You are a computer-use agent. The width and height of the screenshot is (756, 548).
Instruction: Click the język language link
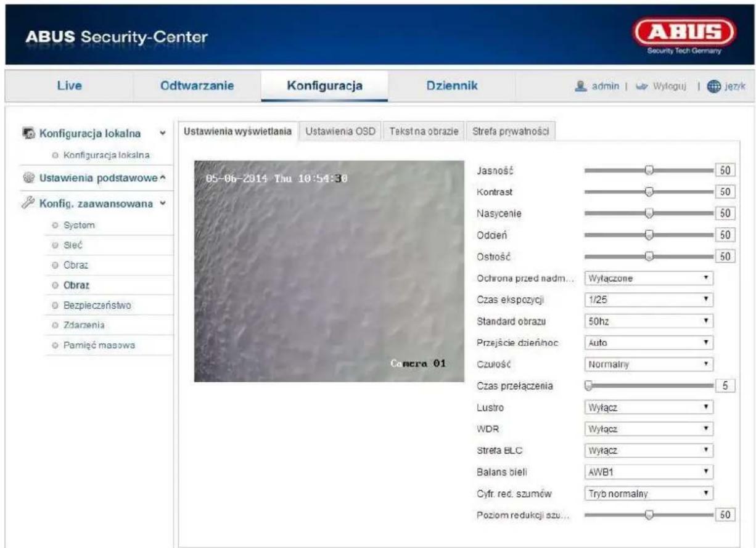(734, 86)
